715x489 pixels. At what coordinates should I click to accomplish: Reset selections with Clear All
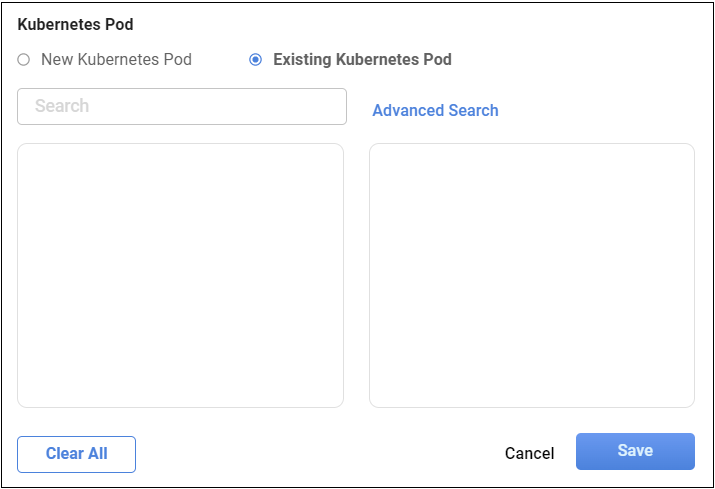pyautogui.click(x=77, y=454)
